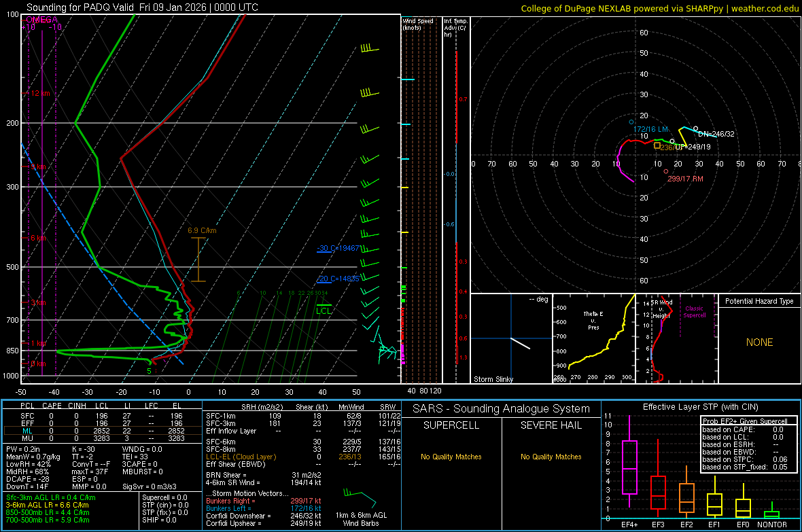Click the Sfc-3km AGL LR line
Image resolution: width=802 pixels, height=532 pixels.
tap(51, 497)
